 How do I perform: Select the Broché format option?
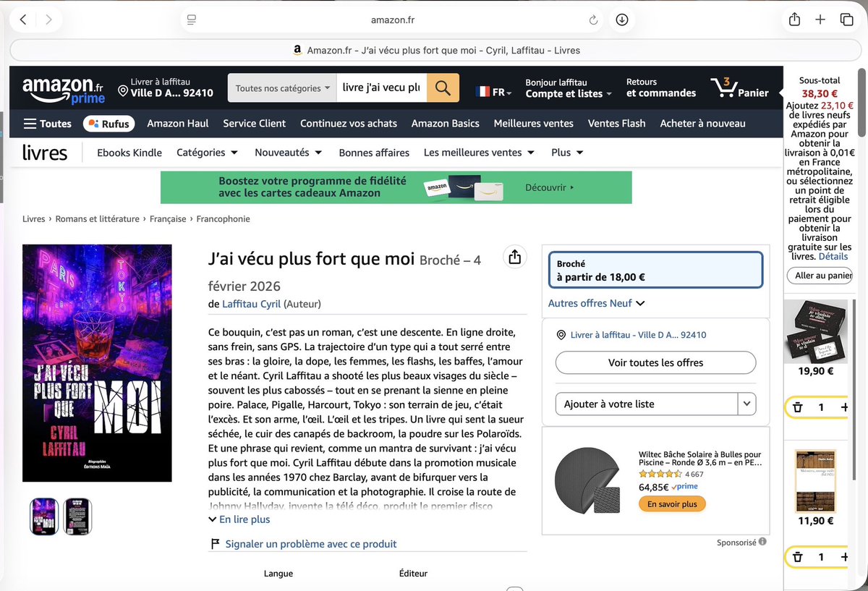coord(655,270)
